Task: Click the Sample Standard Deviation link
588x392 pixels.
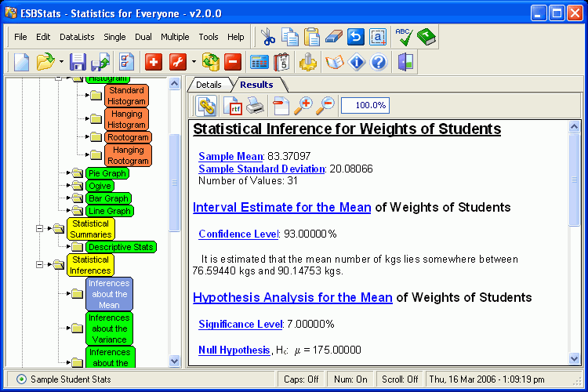Action: (x=261, y=169)
